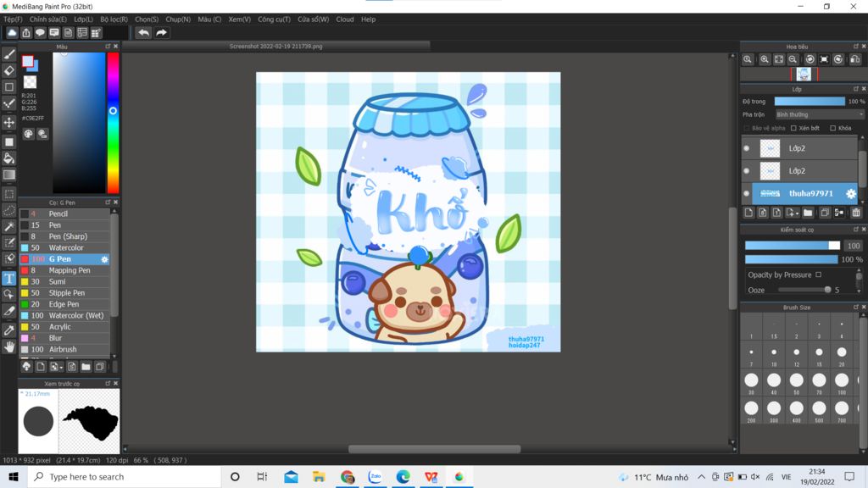
Task: Select the Pencil brush
Action: pos(64,214)
